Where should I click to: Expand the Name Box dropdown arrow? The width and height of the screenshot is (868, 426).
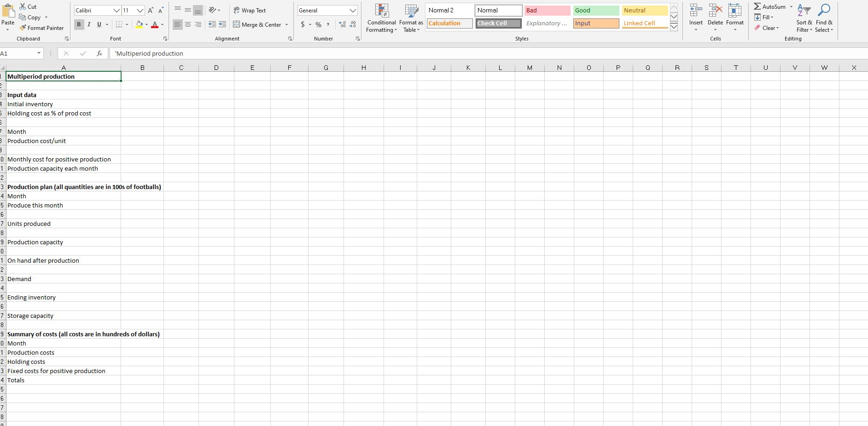point(39,53)
